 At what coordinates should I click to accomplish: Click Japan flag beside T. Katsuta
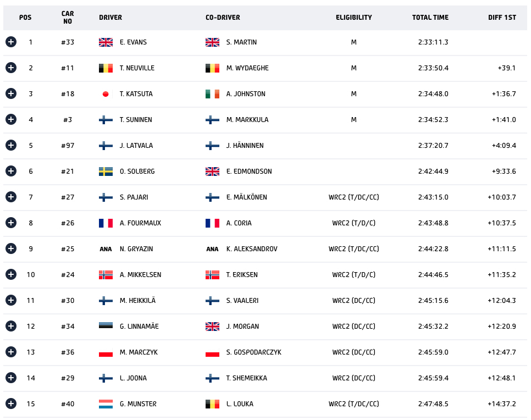point(106,94)
